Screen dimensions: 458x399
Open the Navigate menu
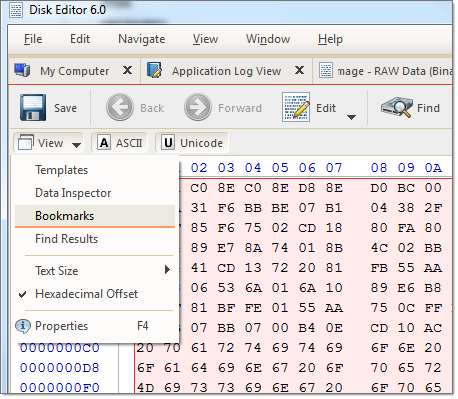coord(142,39)
